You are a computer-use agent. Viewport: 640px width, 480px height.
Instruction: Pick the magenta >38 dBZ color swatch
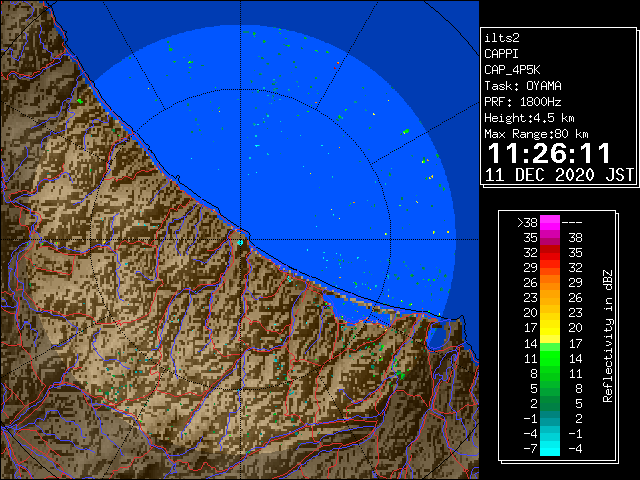click(550, 223)
